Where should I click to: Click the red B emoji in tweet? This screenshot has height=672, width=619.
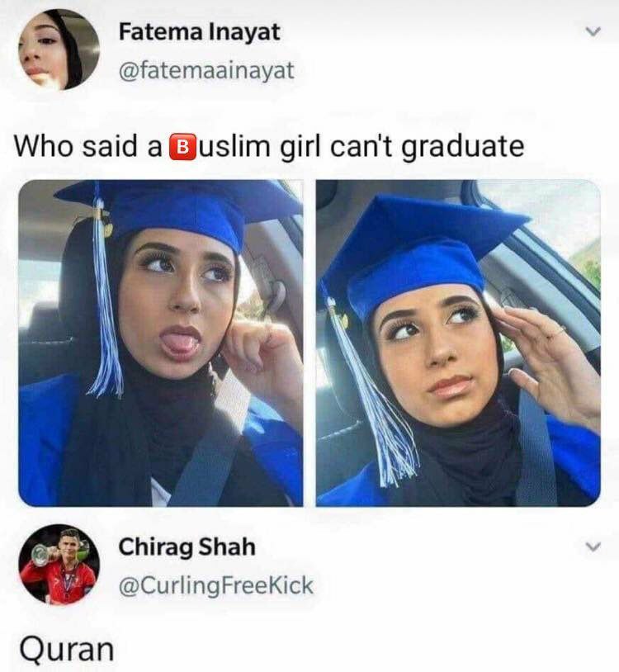(183, 148)
